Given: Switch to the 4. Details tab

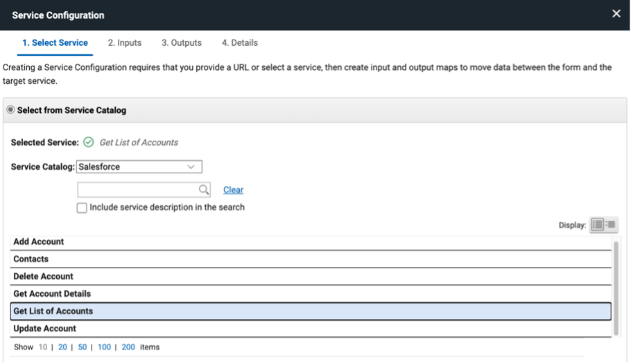Looking at the screenshot, I should coord(239,43).
